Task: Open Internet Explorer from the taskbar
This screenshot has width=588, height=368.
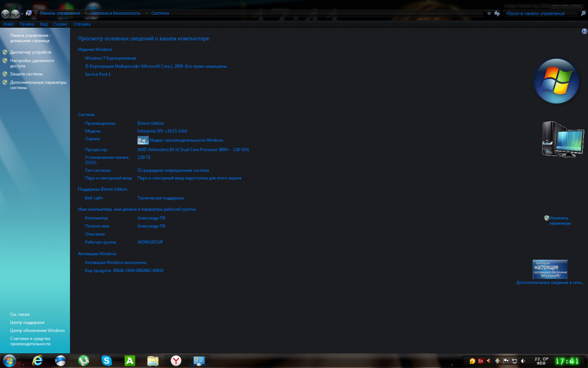Action: (x=38, y=360)
